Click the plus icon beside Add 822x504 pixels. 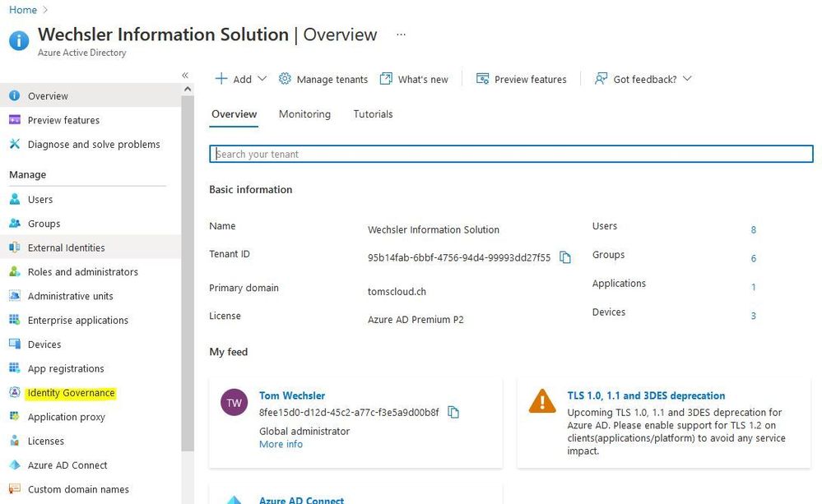(x=221, y=79)
